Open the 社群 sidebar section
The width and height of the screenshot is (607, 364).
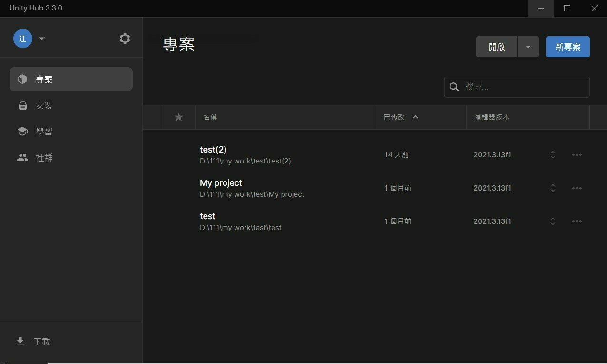(71, 158)
